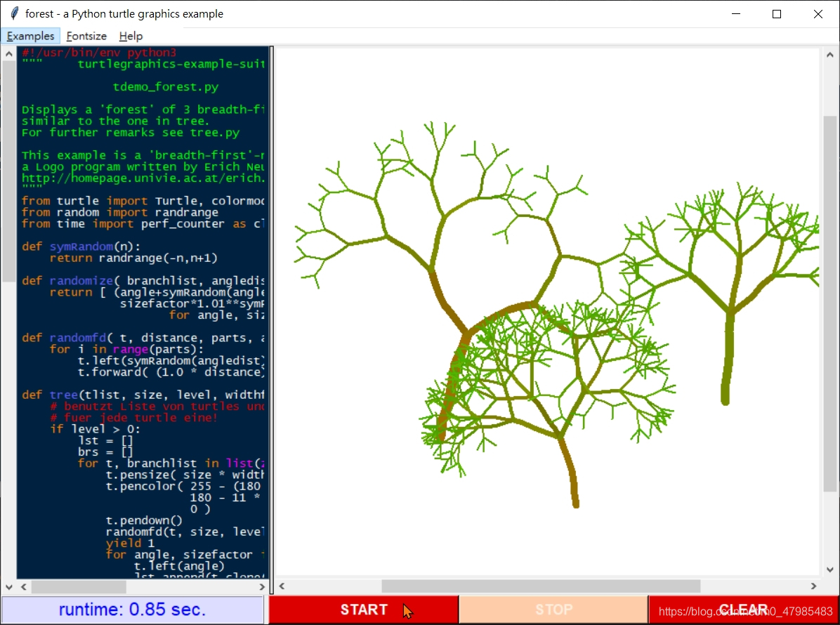Open the Examples menu
The image size is (840, 625).
click(x=30, y=36)
